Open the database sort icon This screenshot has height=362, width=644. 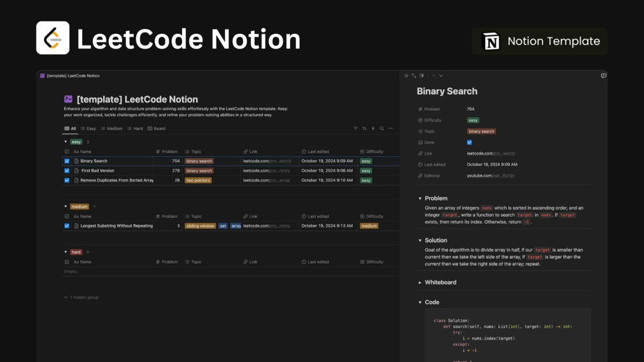pyautogui.click(x=365, y=129)
